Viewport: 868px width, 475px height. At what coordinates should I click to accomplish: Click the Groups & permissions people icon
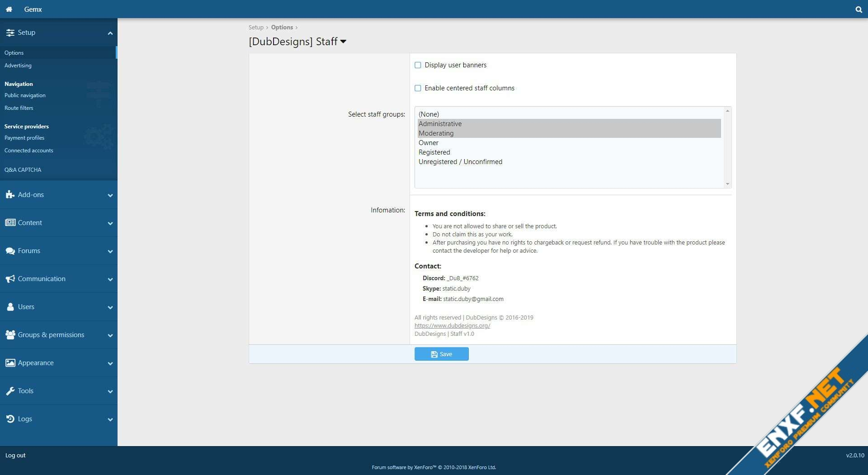(x=10, y=335)
